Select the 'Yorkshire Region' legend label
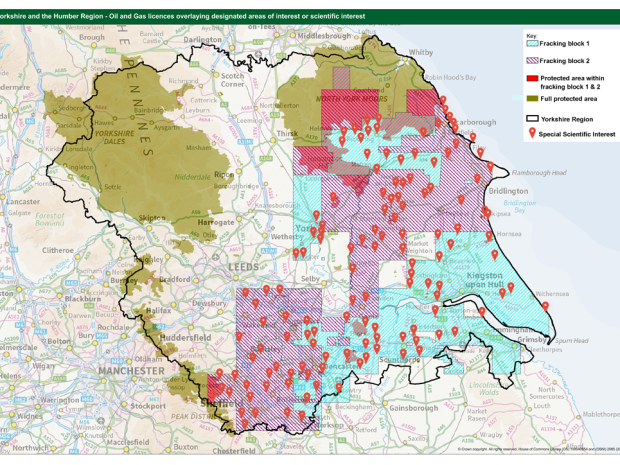Image resolution: width=620 pixels, height=465 pixels. coord(567,119)
